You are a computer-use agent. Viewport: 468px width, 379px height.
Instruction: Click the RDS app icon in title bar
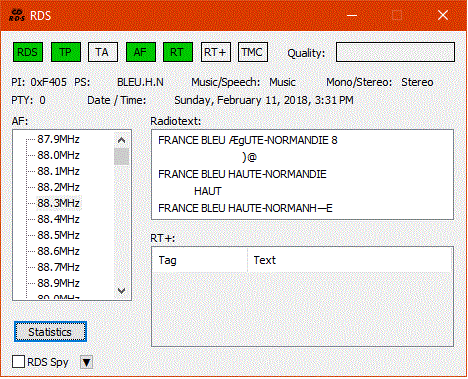[x=17, y=15]
